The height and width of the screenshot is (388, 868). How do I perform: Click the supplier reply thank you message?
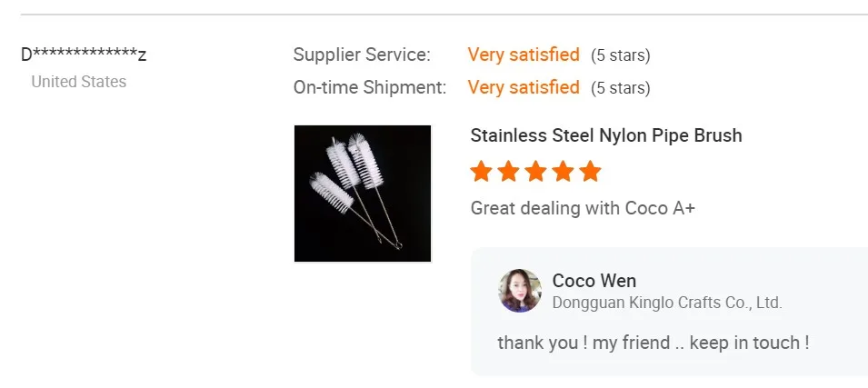click(x=653, y=343)
